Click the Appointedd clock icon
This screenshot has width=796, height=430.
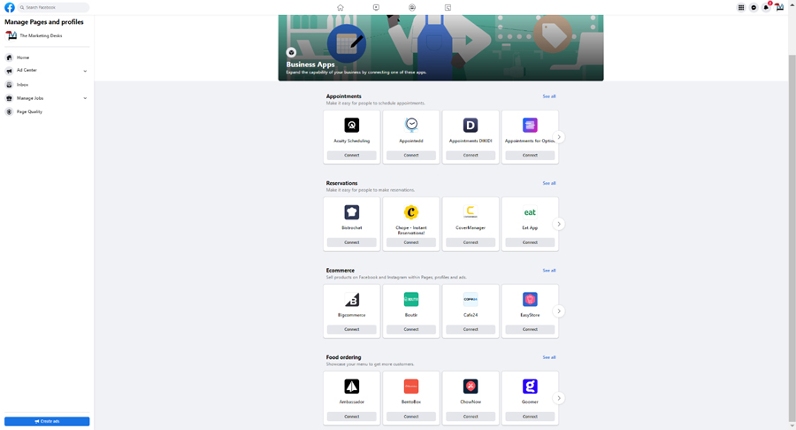[411, 125]
